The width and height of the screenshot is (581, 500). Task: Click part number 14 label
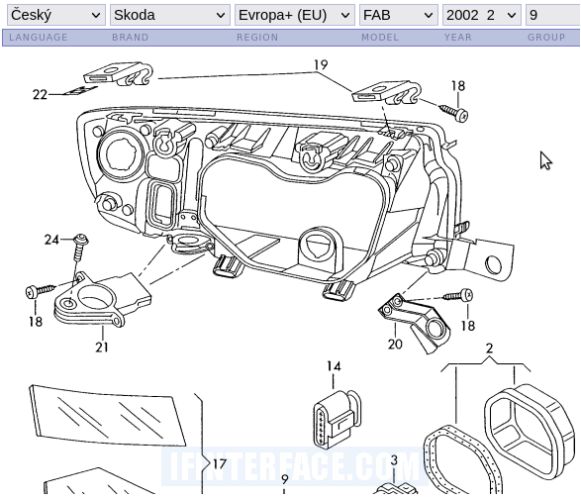tap(333, 366)
